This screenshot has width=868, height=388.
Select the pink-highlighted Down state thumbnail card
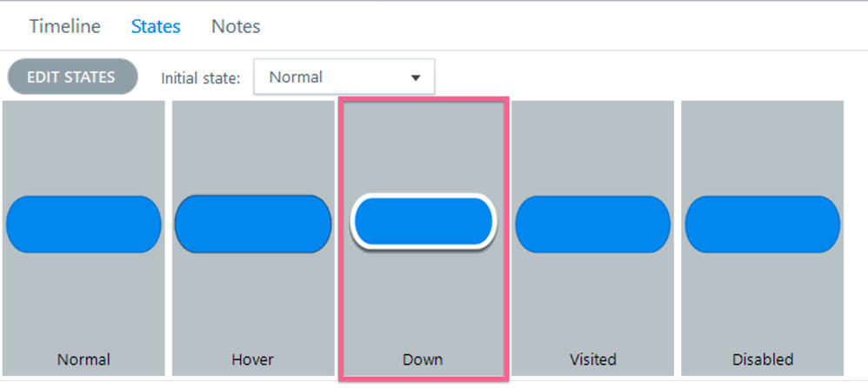(x=423, y=148)
